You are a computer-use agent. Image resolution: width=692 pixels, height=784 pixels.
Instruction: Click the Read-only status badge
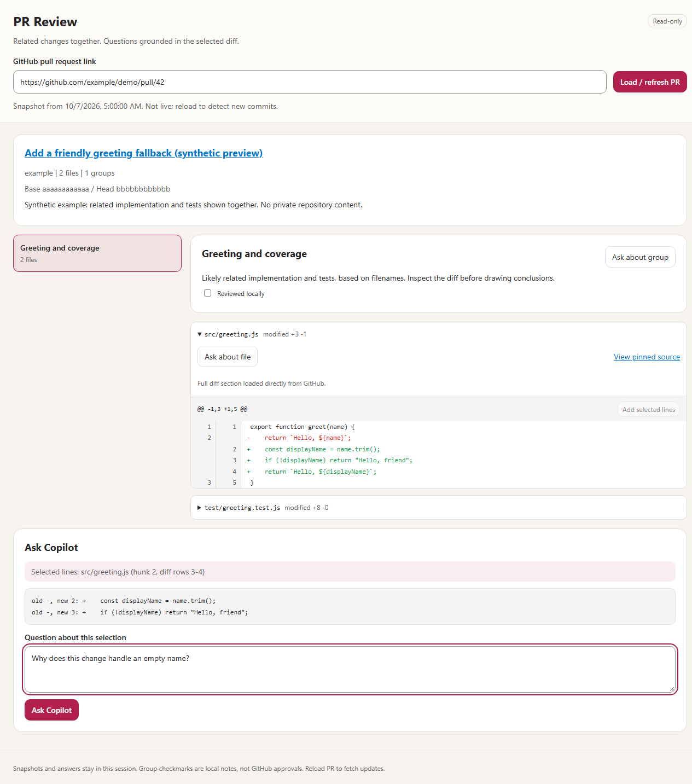pyautogui.click(x=667, y=21)
